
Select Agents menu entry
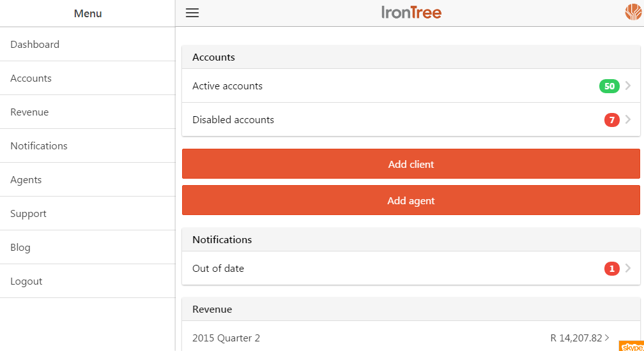[x=26, y=180]
